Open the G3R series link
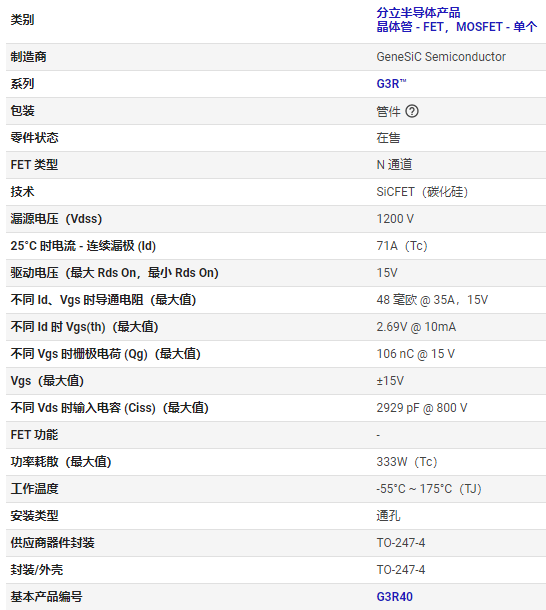This screenshot has height=610, width=546. pyautogui.click(x=391, y=84)
